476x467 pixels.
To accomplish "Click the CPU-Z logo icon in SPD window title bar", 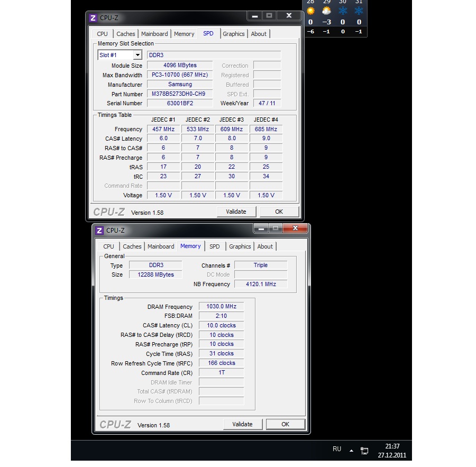I will point(93,18).
